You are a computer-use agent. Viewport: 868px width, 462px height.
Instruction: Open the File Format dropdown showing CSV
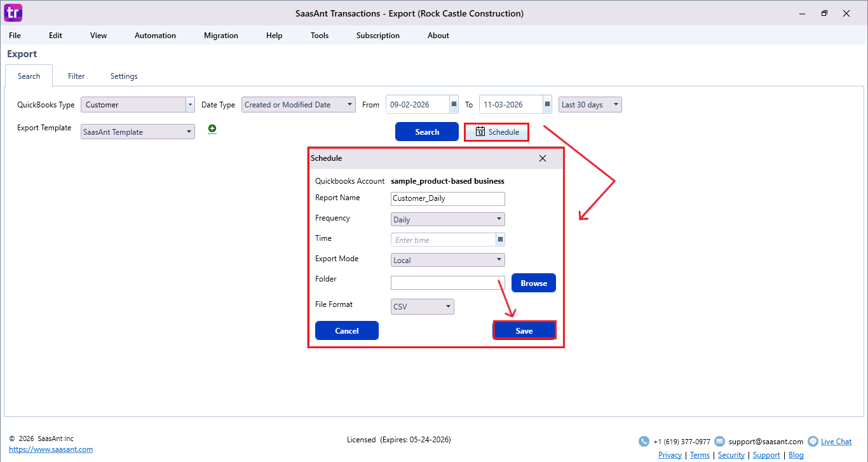423,306
